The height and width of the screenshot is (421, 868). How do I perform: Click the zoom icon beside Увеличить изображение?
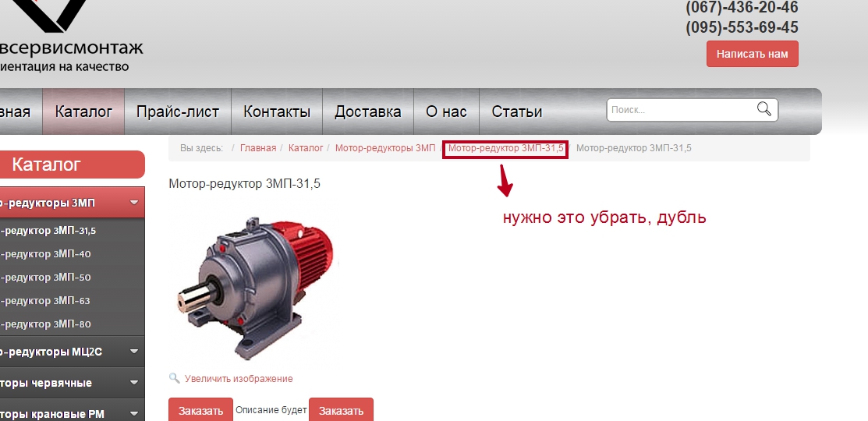coord(175,378)
